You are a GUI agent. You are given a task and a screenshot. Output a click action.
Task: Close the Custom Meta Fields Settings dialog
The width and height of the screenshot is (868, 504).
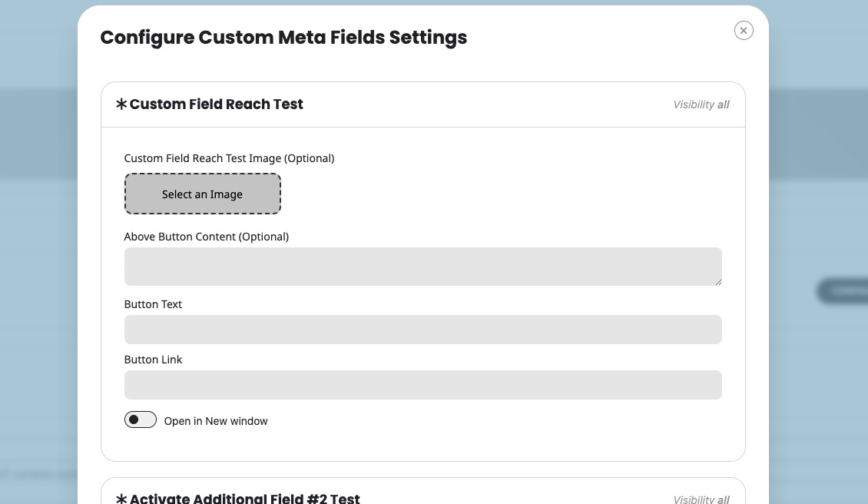coord(744,31)
